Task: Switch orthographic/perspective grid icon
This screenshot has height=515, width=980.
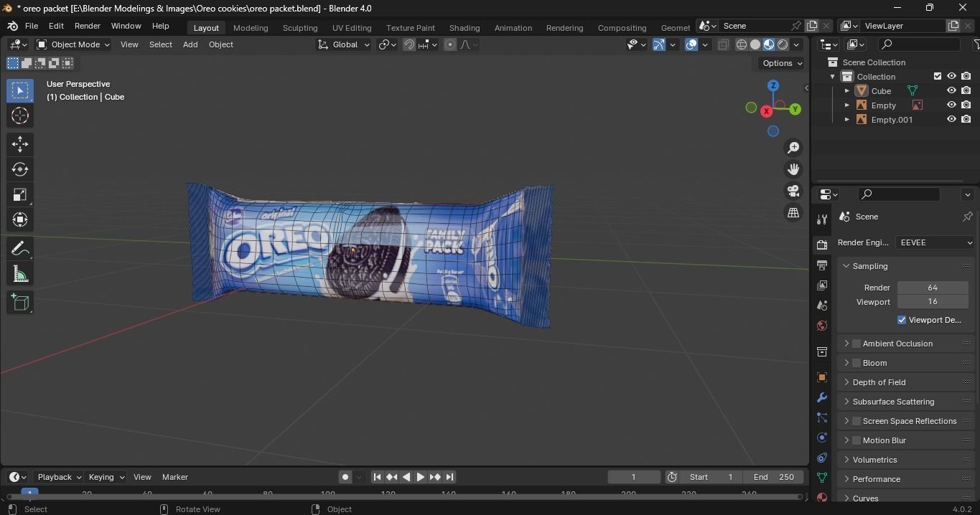Action: coord(793,213)
